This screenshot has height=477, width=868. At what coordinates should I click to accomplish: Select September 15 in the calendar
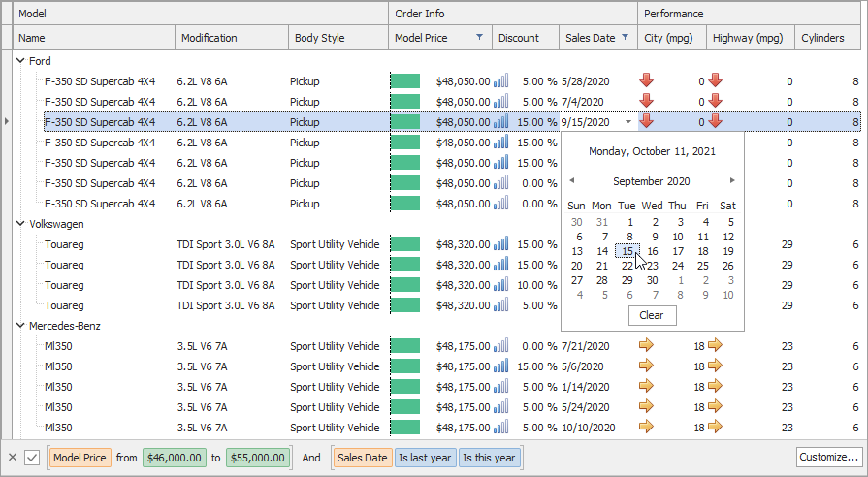click(627, 251)
